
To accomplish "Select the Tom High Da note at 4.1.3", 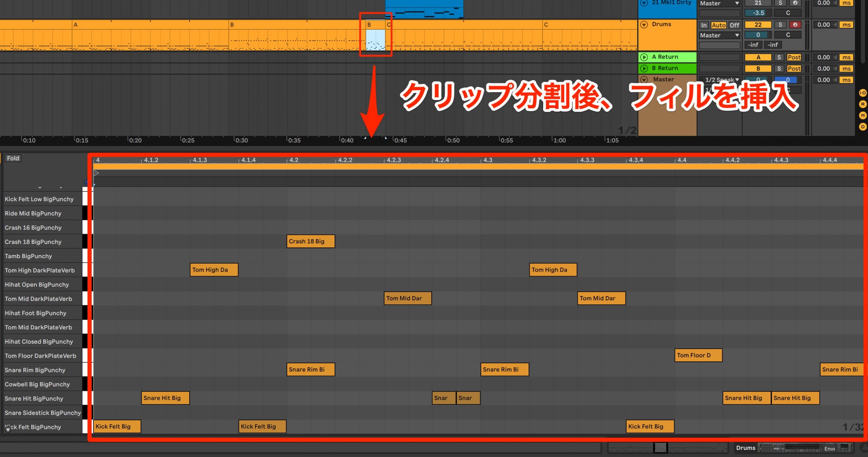I will 214,270.
